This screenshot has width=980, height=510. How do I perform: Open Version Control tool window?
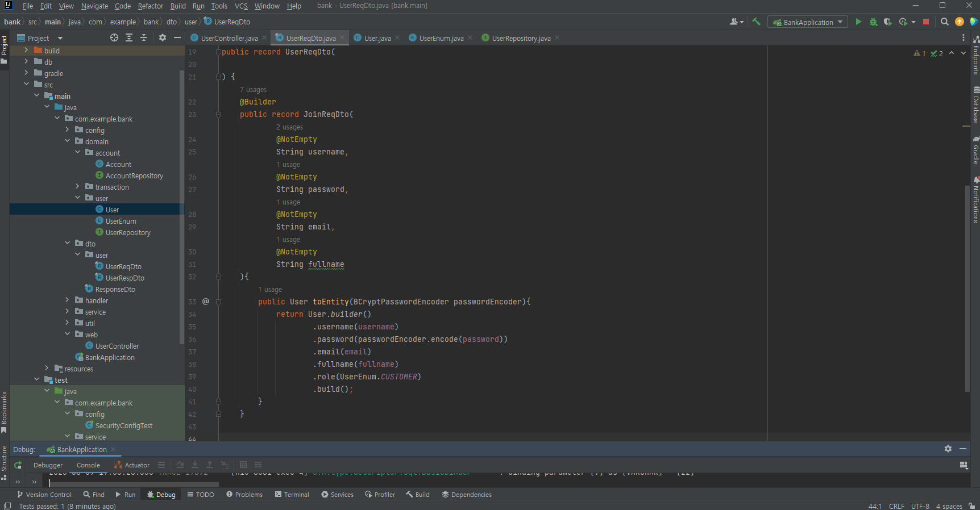pos(44,495)
